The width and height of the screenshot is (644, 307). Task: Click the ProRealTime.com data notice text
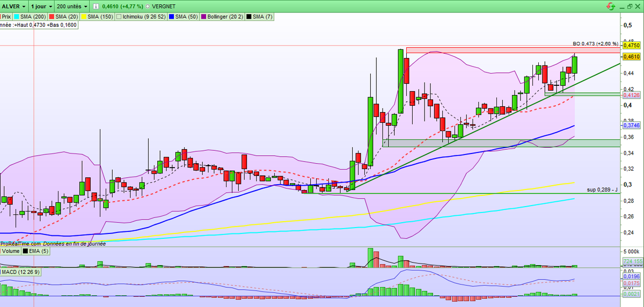(x=53, y=243)
